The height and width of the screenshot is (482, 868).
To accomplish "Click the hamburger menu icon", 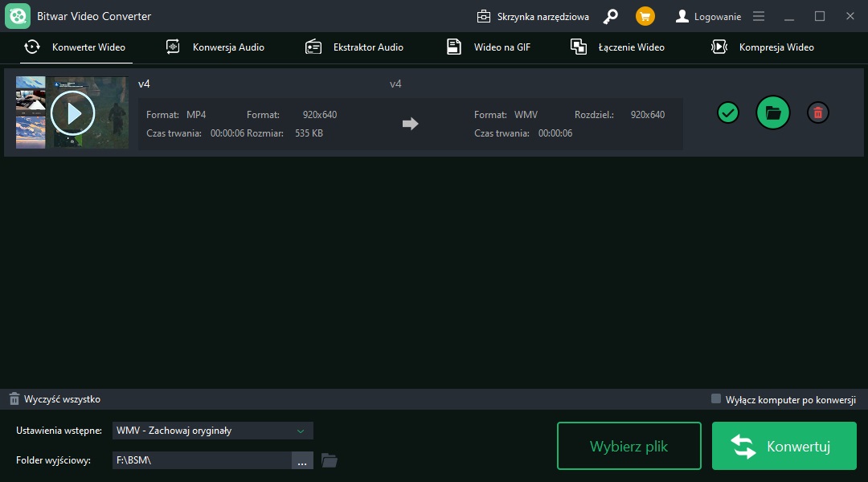I will click(759, 16).
